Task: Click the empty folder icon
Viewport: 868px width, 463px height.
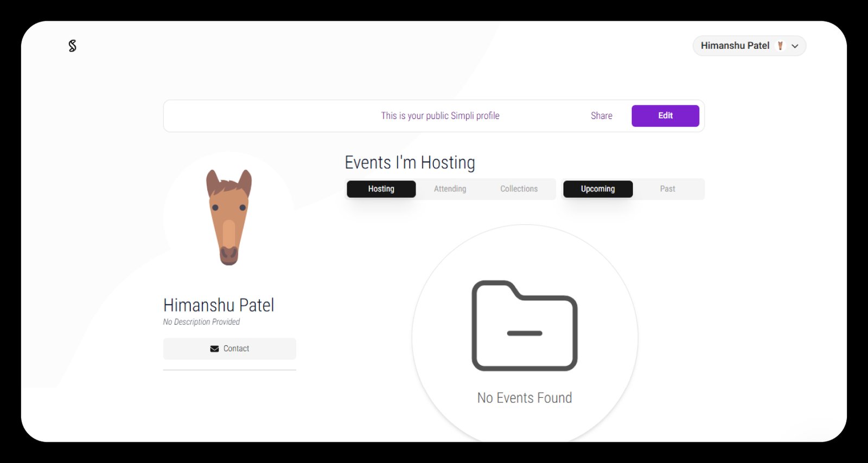Action: point(524,326)
